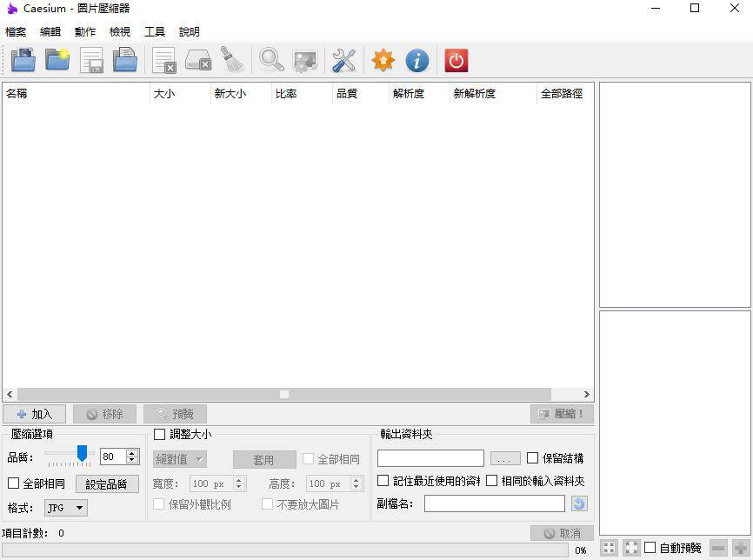Screen dimensions: 753x560
Task: Click the magnifier preview toolbar icon
Action: point(271,61)
